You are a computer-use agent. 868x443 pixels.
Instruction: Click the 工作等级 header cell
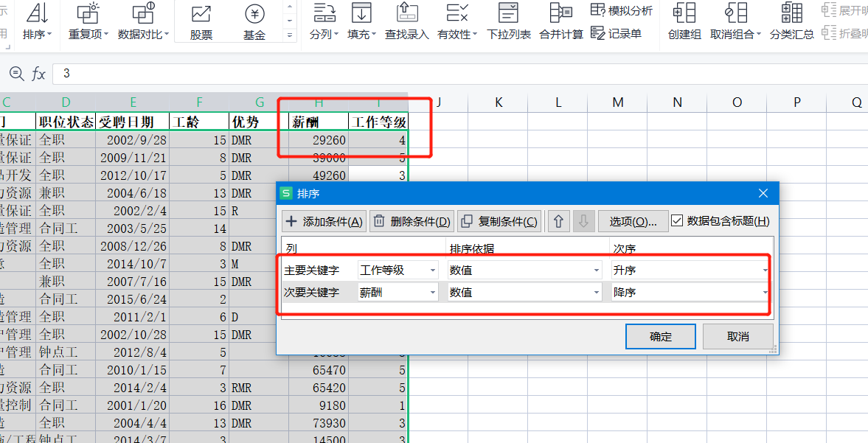click(378, 121)
